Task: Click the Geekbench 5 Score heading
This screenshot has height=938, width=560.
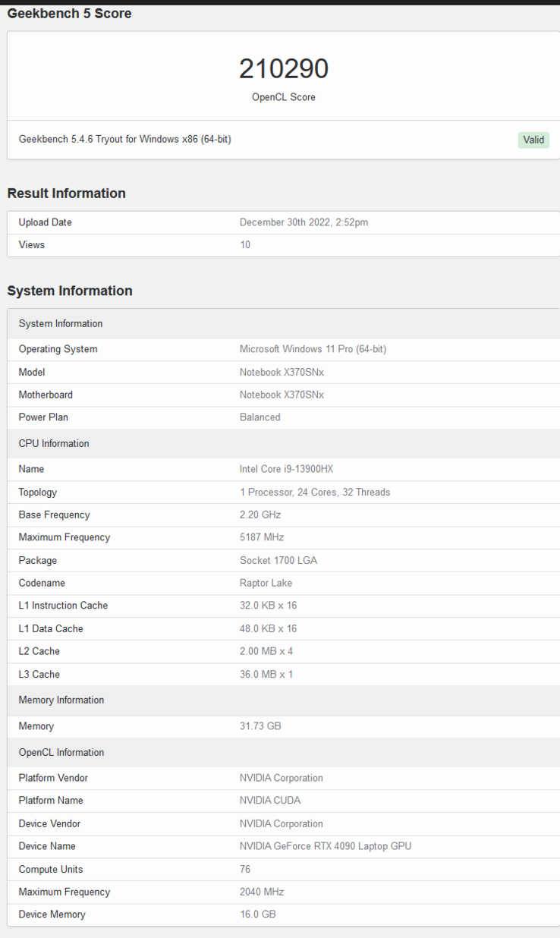Action: (x=69, y=13)
